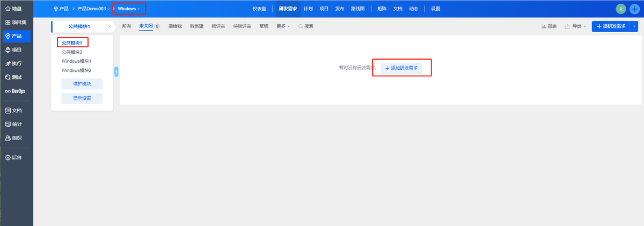
Task: Click 产品 in the top breadcrumb
Action: [x=61, y=9]
